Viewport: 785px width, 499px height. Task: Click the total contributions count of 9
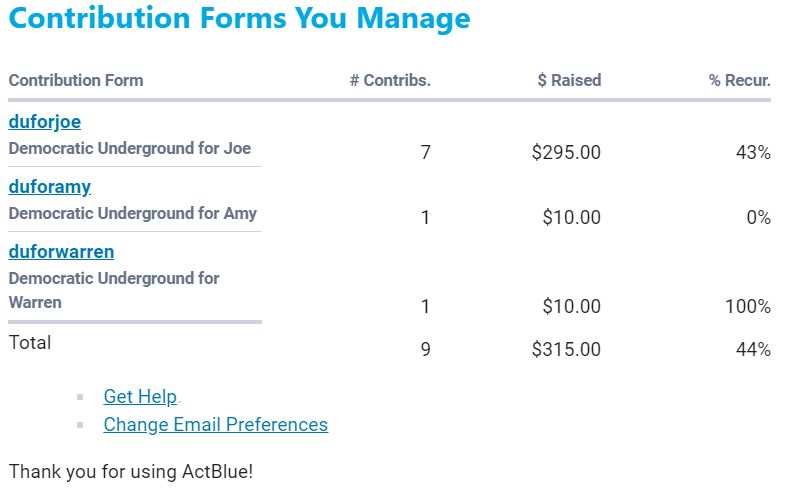(x=426, y=350)
